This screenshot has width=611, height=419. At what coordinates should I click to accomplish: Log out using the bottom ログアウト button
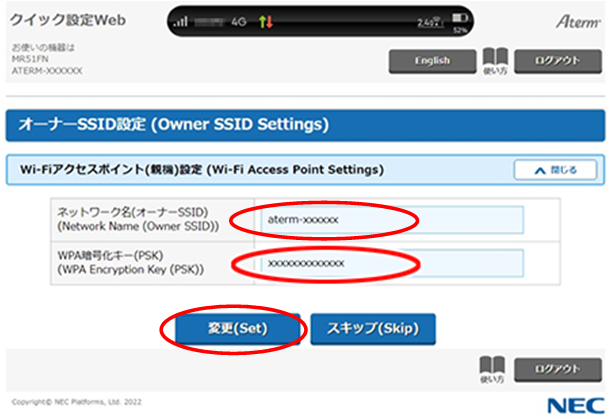click(558, 369)
